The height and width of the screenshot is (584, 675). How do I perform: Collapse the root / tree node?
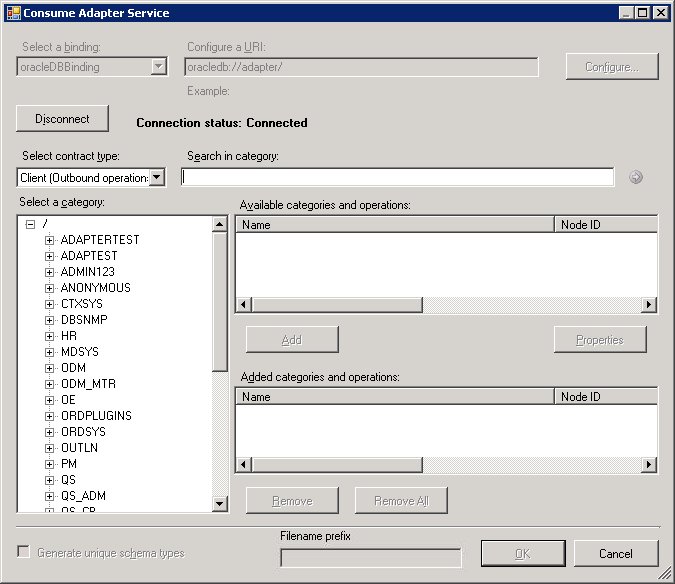point(30,224)
